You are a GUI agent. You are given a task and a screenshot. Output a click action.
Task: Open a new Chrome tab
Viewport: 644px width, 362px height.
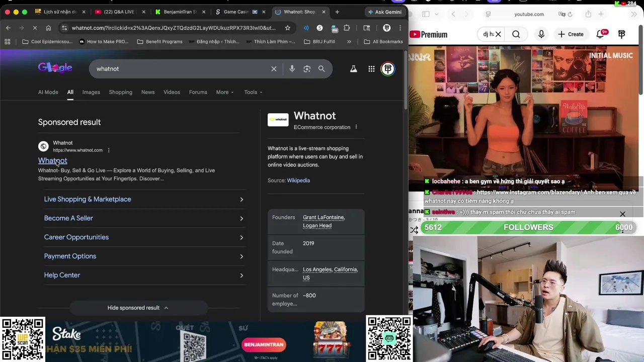[337, 12]
